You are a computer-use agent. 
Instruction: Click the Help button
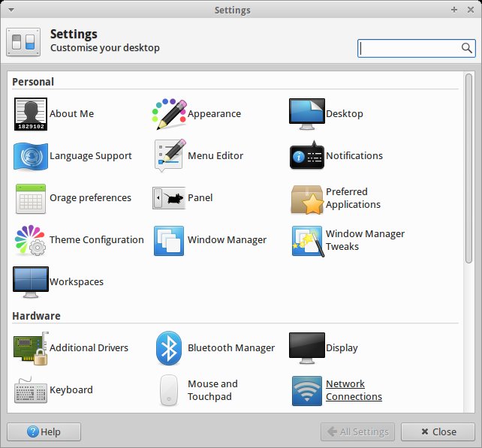pyautogui.click(x=44, y=431)
